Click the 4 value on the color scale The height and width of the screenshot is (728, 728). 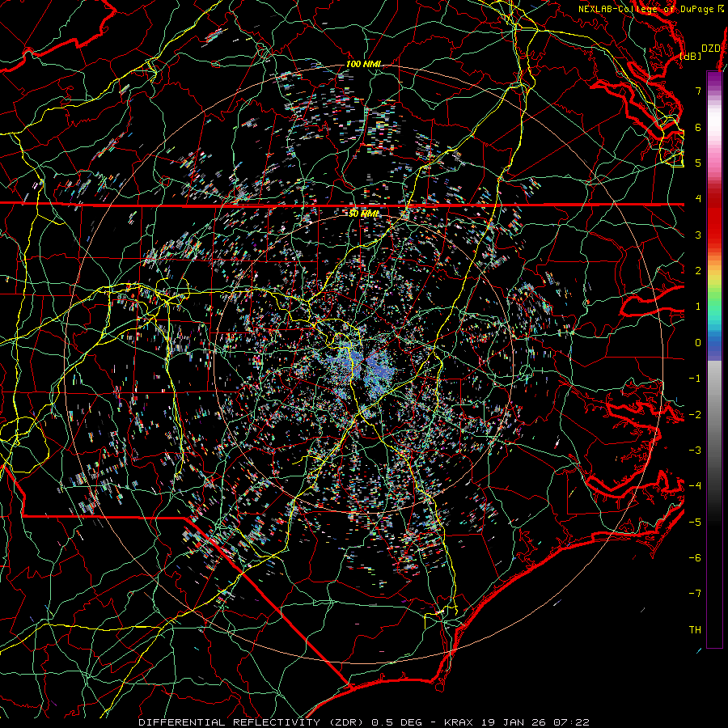click(698, 199)
